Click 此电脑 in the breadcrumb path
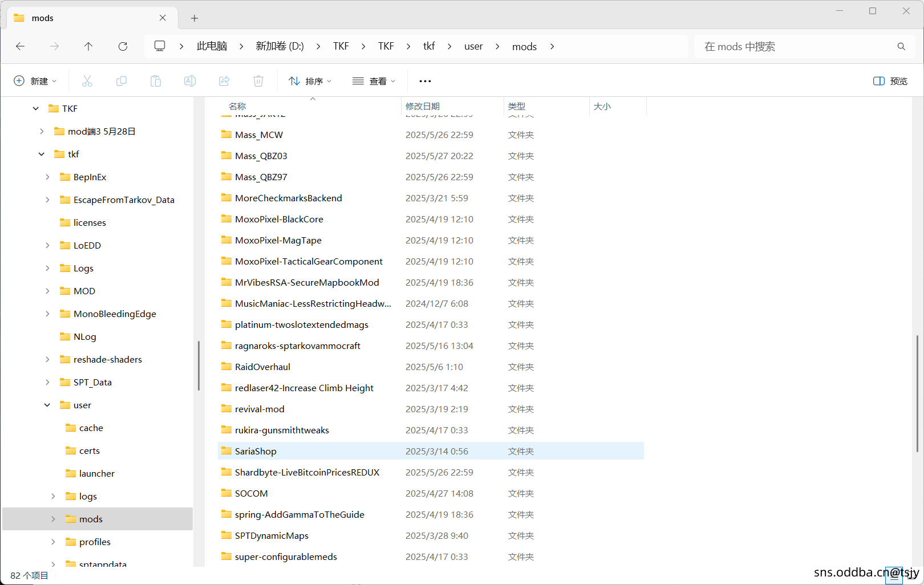This screenshot has height=585, width=924. (212, 46)
